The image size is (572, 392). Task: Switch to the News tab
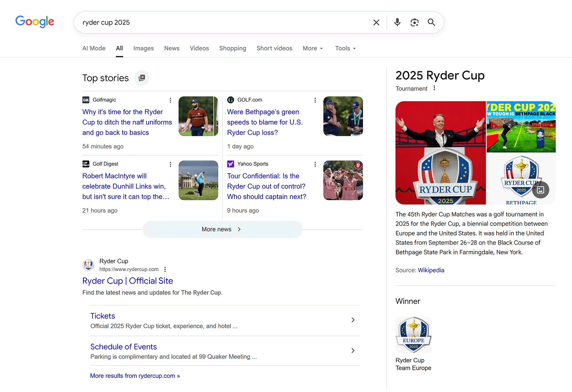(x=172, y=48)
